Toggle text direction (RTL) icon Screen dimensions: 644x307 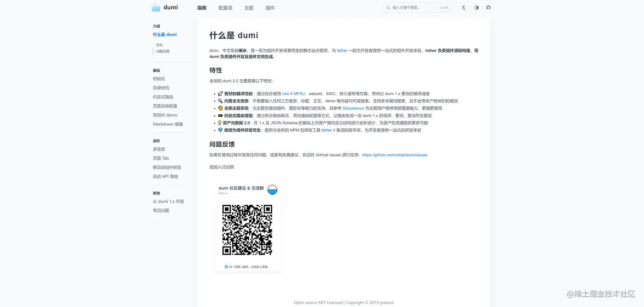463,8
